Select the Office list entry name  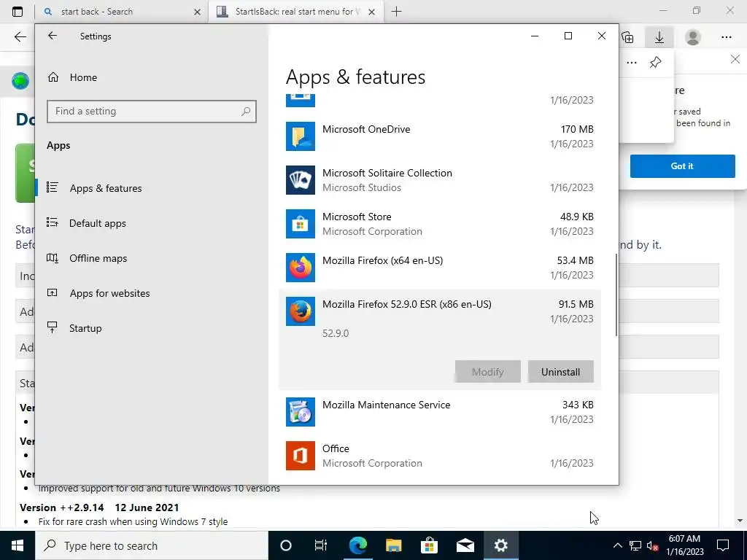[x=336, y=448]
